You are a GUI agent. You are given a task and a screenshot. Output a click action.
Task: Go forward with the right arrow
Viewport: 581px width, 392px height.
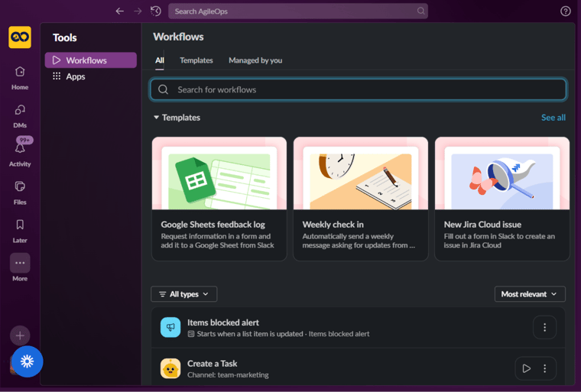coord(138,11)
